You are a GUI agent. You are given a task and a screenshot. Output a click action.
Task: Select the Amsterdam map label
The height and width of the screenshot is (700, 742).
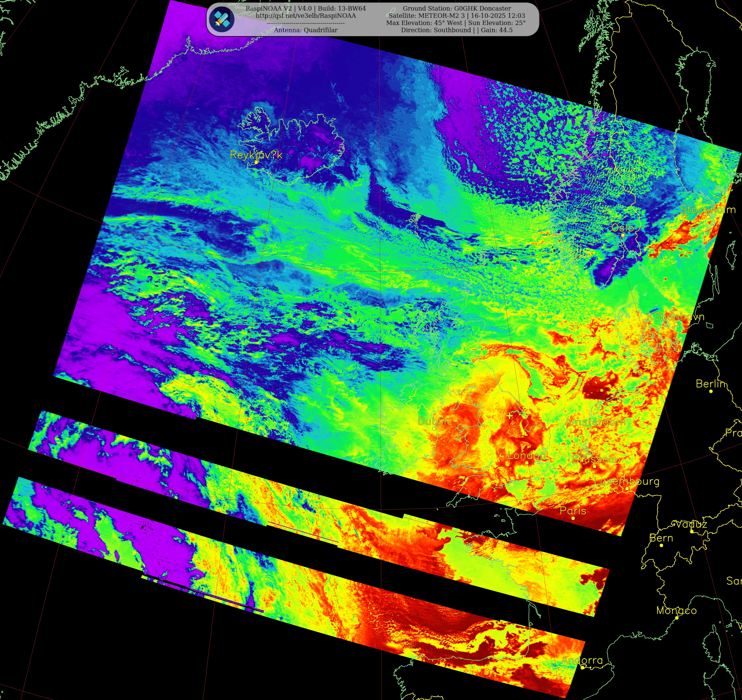pyautogui.click(x=595, y=422)
